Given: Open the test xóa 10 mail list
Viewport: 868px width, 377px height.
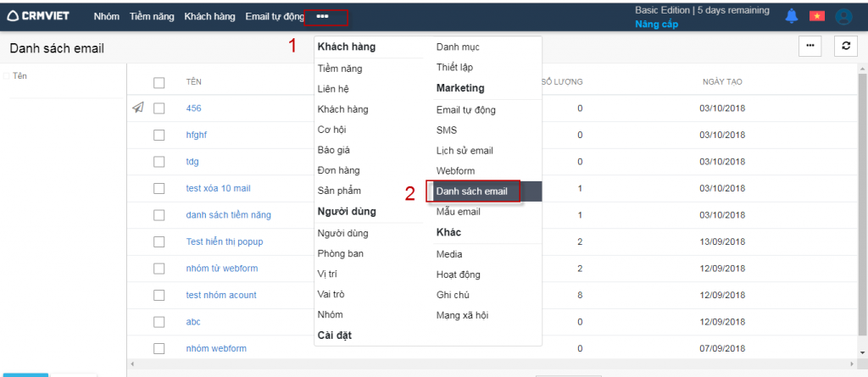Looking at the screenshot, I should [x=218, y=188].
